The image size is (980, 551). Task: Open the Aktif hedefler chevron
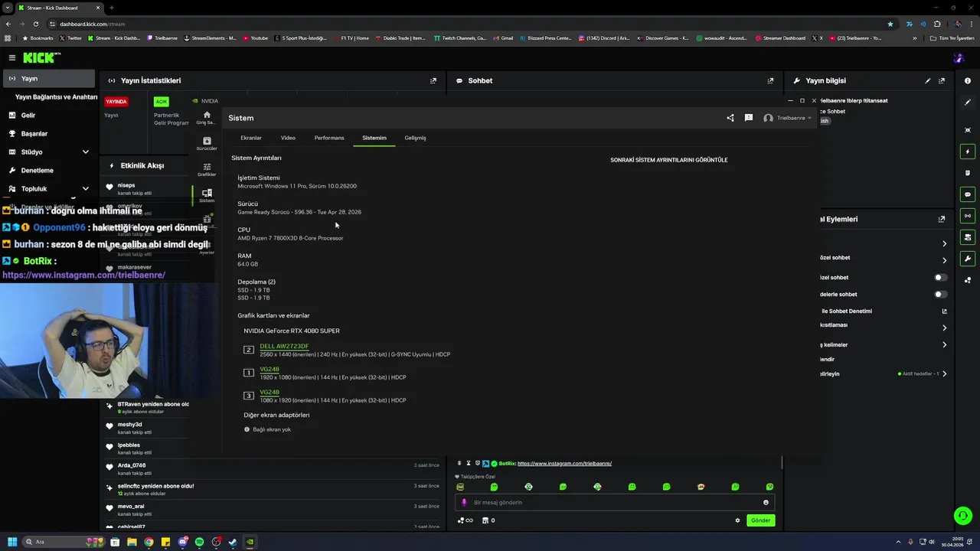(x=944, y=373)
